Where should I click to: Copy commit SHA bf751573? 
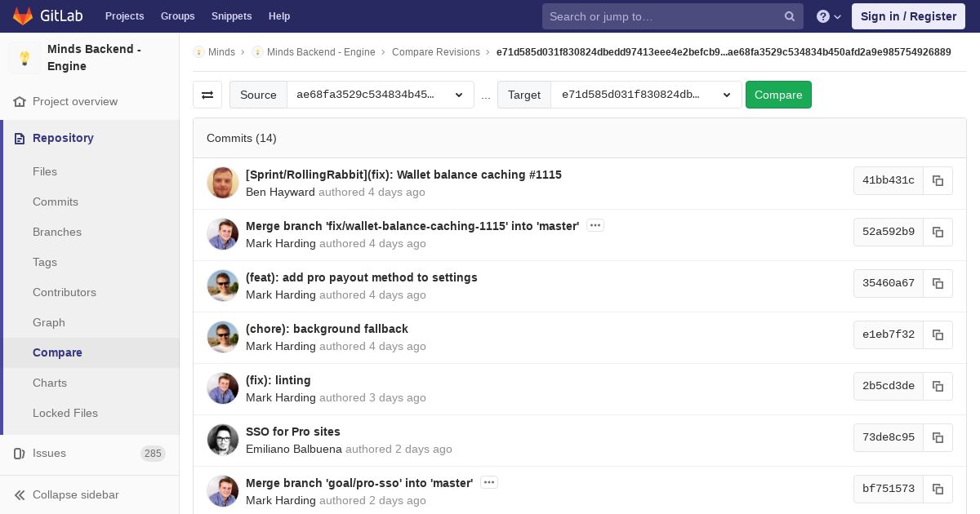click(938, 489)
